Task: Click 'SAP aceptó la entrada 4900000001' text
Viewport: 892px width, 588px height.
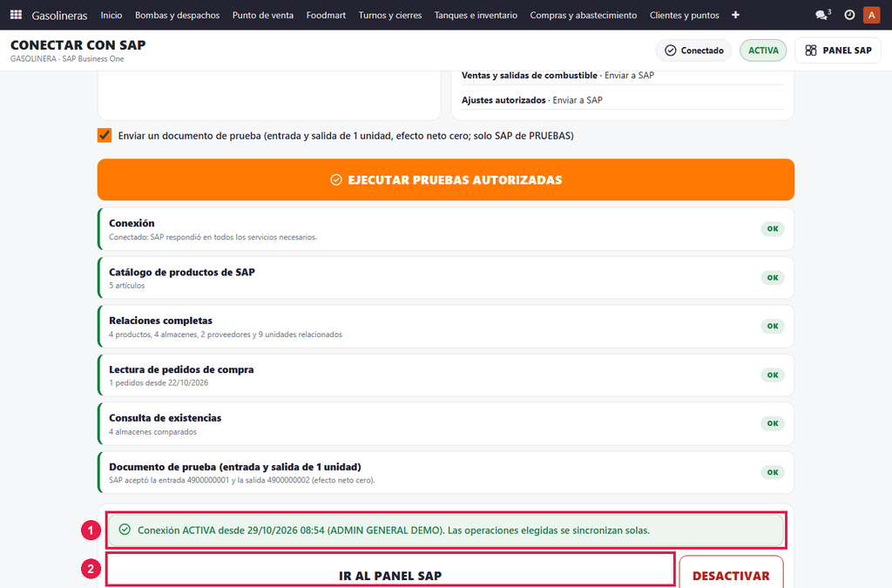Action: tap(242, 480)
